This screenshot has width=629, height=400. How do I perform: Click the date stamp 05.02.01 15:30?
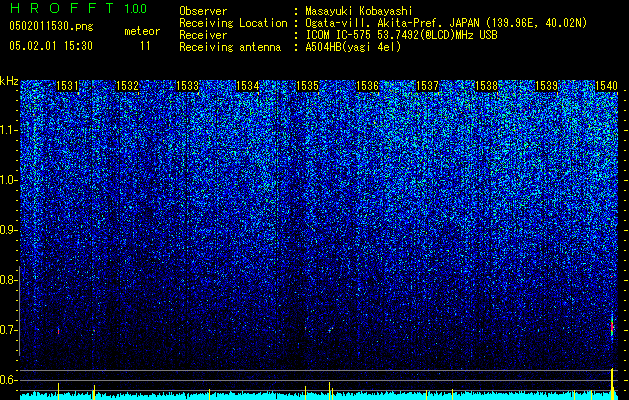[51, 46]
